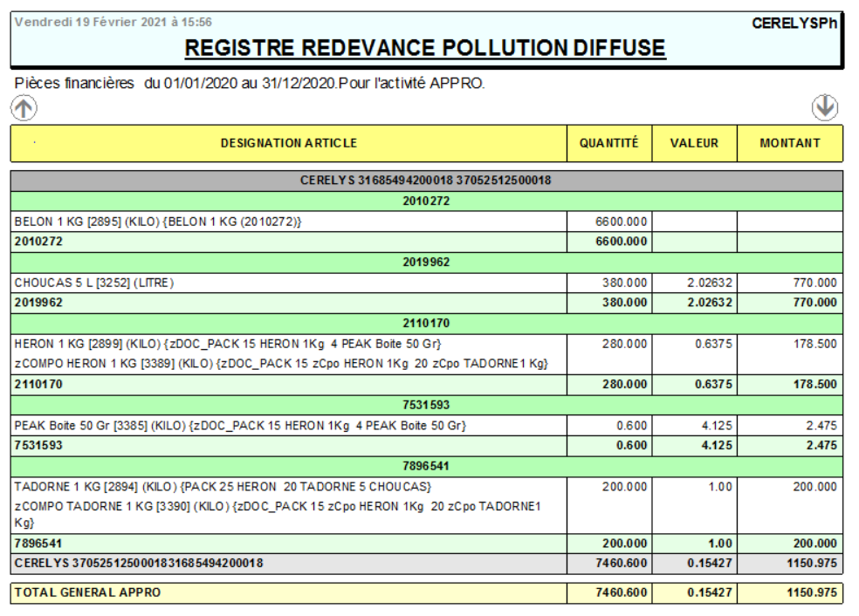
Task: Select the MONTANT column header
Action: [x=789, y=143]
